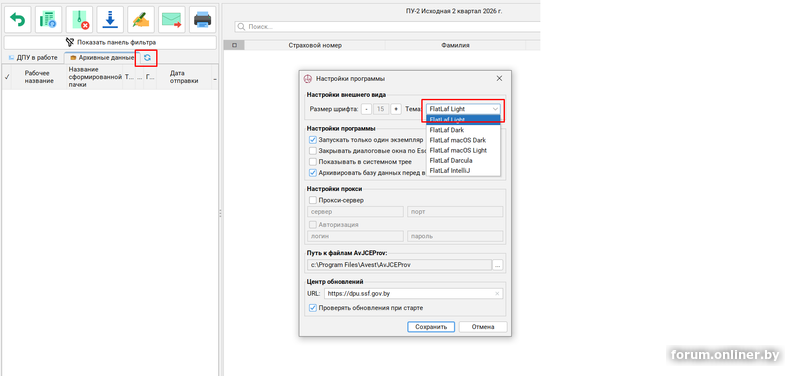This screenshot has width=800, height=376.
Task: Click 'Название сформированной пачки' column header
Action: point(94,77)
